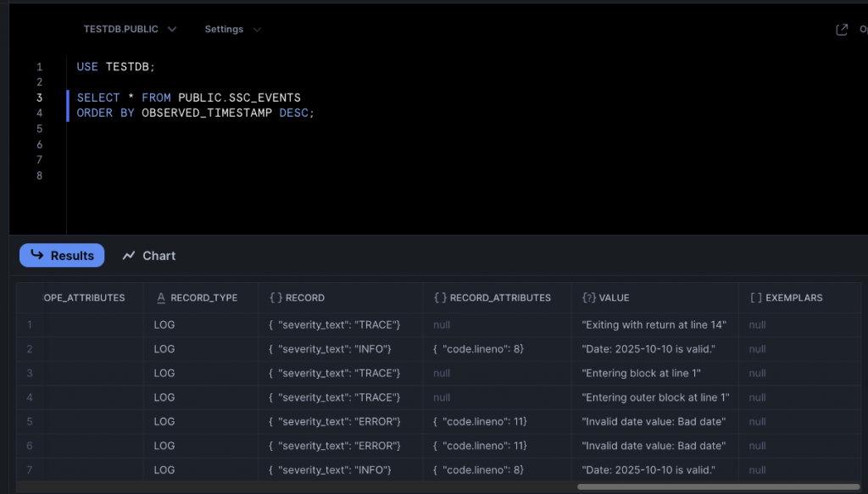Image resolution: width=868 pixels, height=494 pixels.
Task: Click the RECORD_TYPE text type icon
Action: [x=161, y=297]
